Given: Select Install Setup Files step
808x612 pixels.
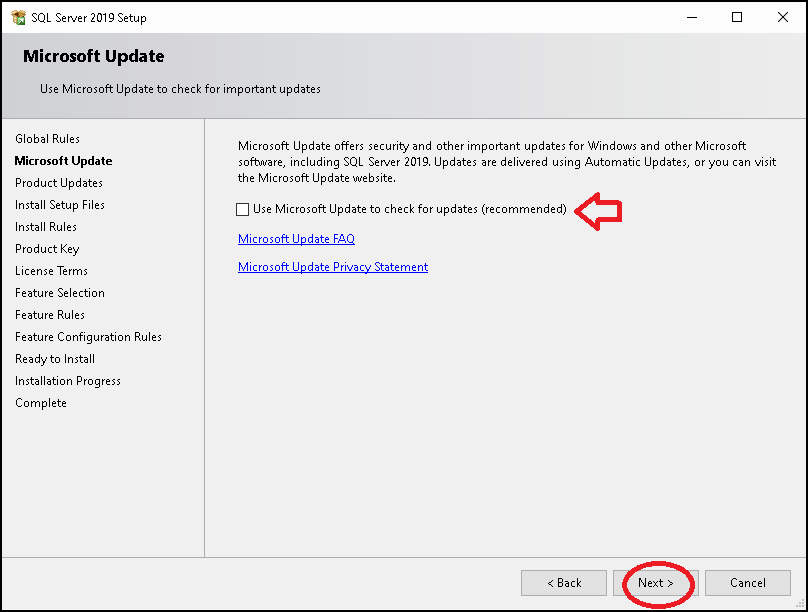Looking at the screenshot, I should [x=60, y=205].
